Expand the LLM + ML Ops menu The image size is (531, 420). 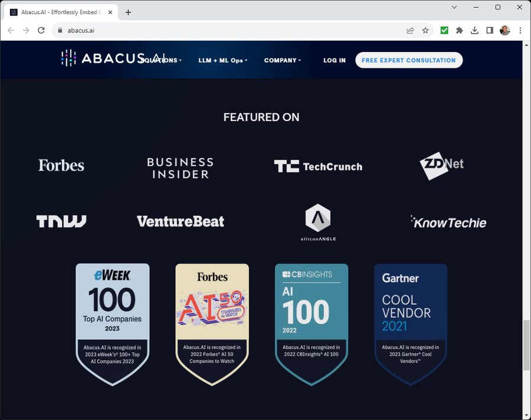[x=223, y=60]
